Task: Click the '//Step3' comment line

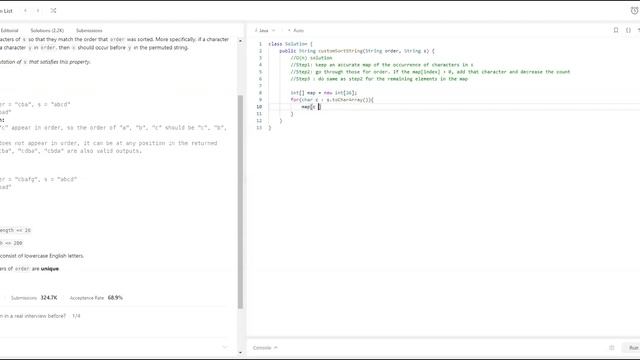Action: pyautogui.click(x=379, y=79)
